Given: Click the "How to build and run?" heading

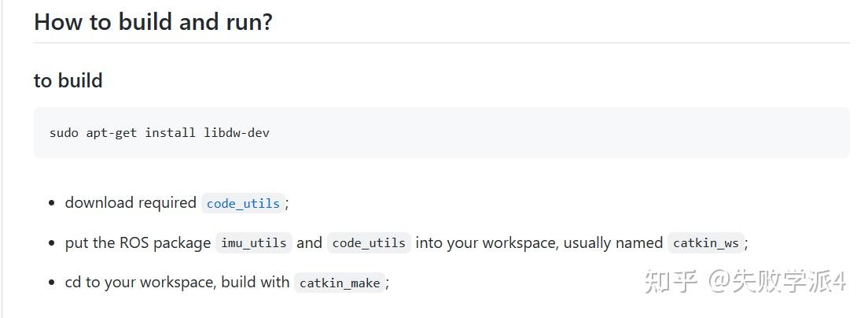Looking at the screenshot, I should pyautogui.click(x=153, y=22).
